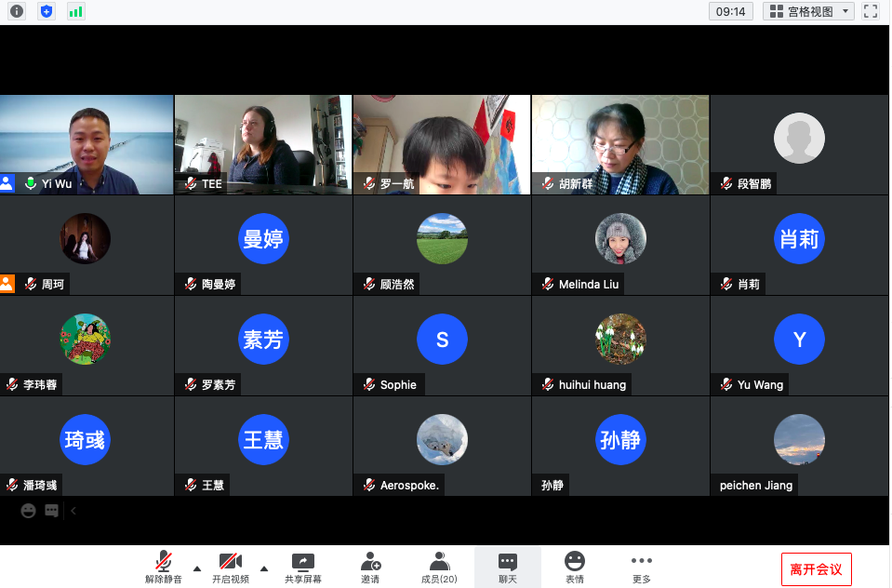Check the green network signal icon
This screenshot has width=892, height=588.
(75, 11)
